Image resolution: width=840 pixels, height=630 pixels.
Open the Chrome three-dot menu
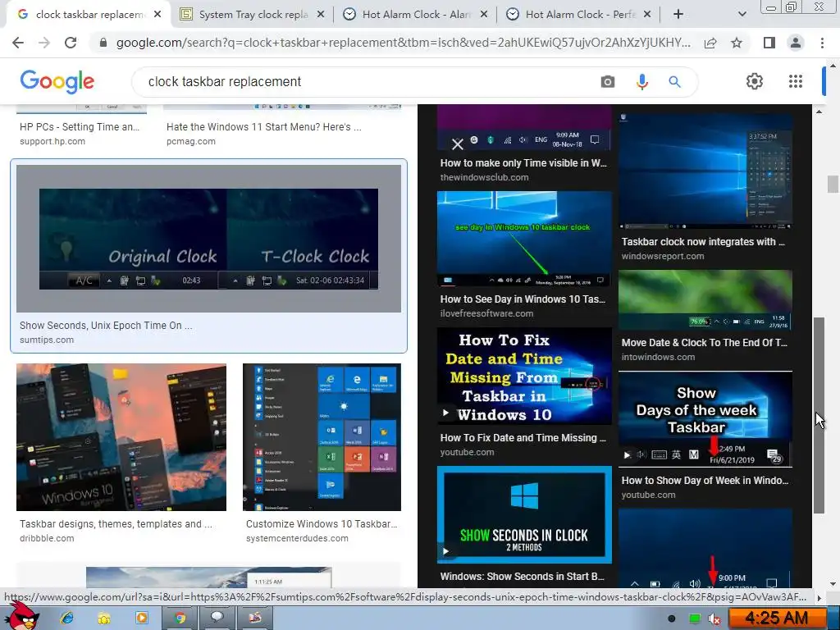[822, 43]
